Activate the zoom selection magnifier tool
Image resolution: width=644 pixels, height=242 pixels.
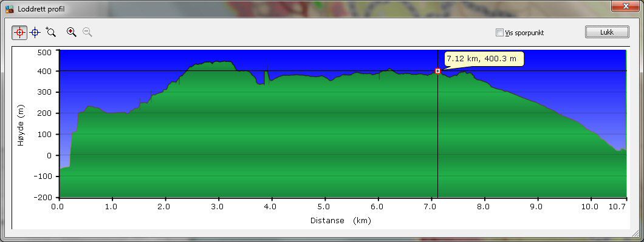click(51, 32)
